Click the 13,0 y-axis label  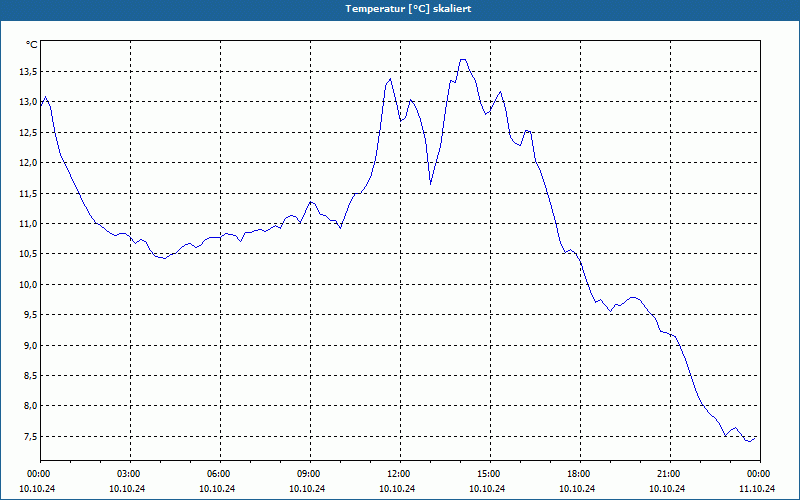pyautogui.click(x=28, y=102)
